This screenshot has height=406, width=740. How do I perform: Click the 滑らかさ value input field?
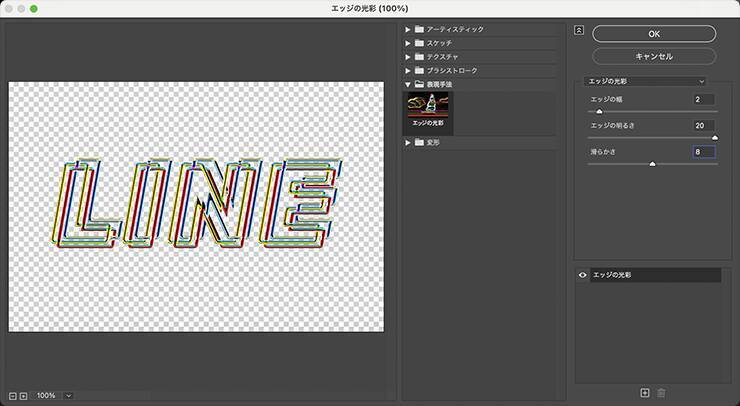click(x=705, y=151)
